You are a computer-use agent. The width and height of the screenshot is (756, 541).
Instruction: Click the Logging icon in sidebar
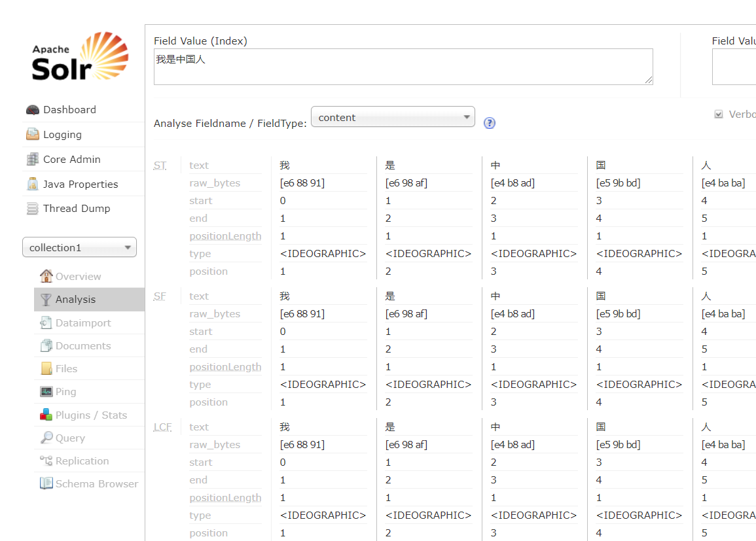coord(33,134)
